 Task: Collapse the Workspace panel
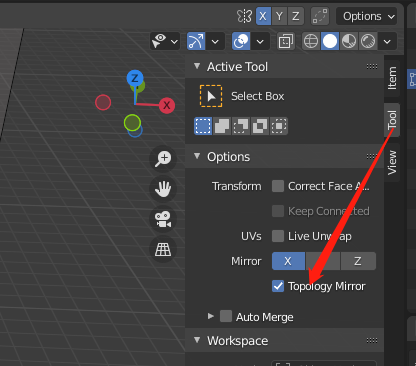197,340
